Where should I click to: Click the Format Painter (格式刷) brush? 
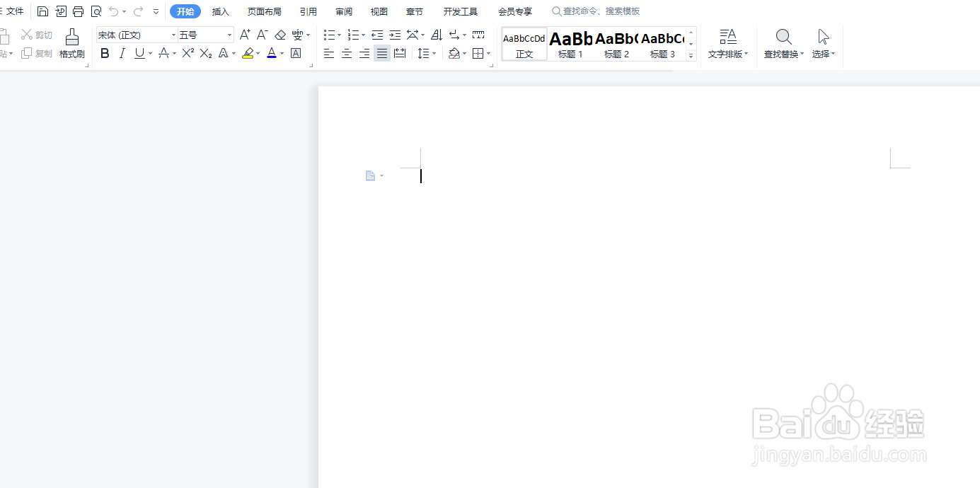pyautogui.click(x=72, y=44)
